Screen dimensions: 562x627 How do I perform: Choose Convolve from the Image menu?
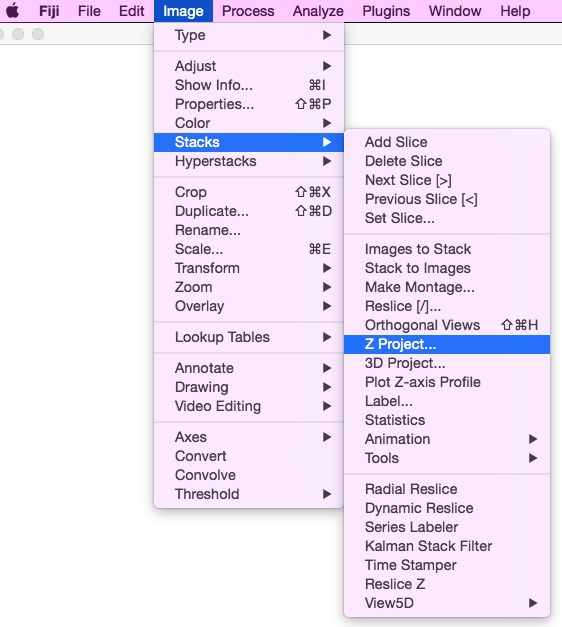click(x=249, y=475)
